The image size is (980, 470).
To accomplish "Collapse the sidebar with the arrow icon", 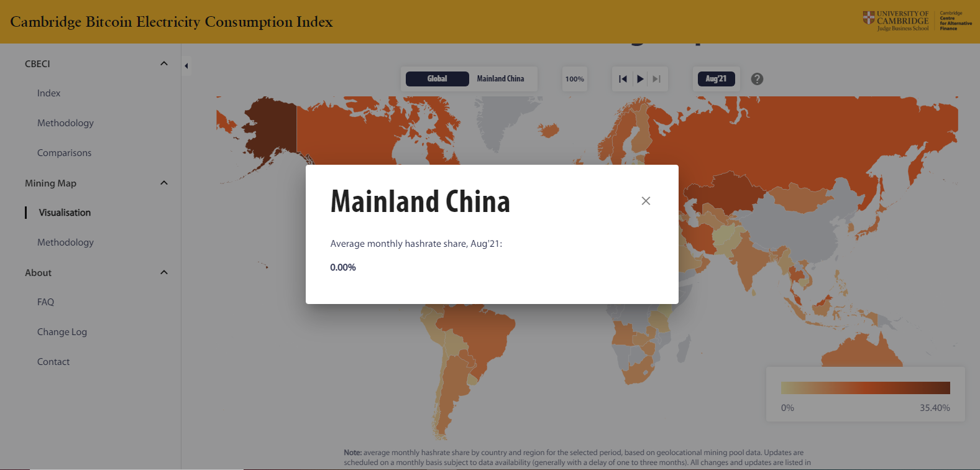I will (186, 66).
